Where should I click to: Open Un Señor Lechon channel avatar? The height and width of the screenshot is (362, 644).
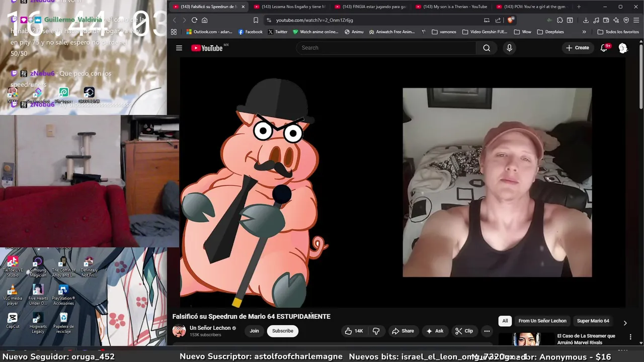click(179, 331)
